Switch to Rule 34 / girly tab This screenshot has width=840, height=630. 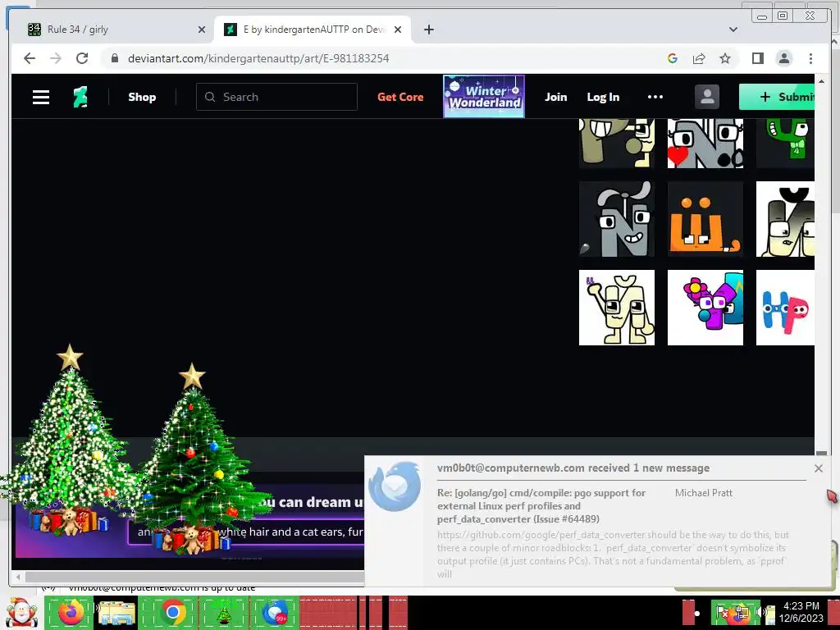112,30
